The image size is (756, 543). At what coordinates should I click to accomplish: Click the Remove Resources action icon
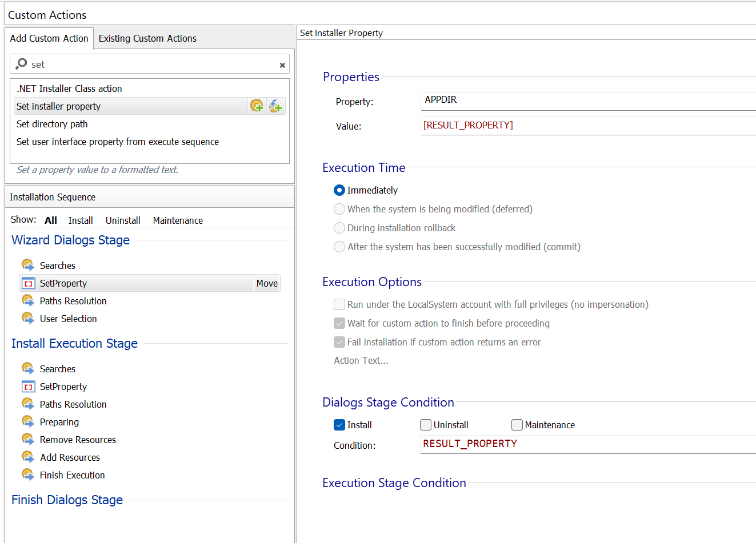coord(28,439)
